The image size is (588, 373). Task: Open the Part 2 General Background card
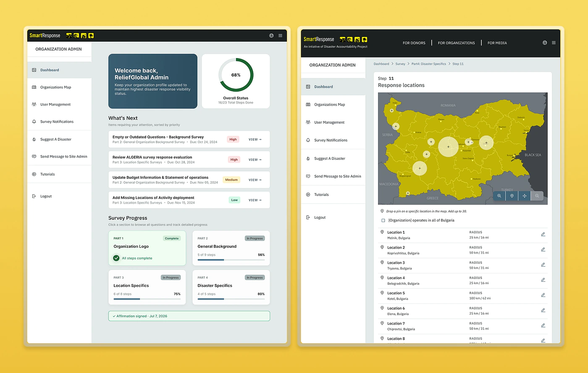point(231,248)
